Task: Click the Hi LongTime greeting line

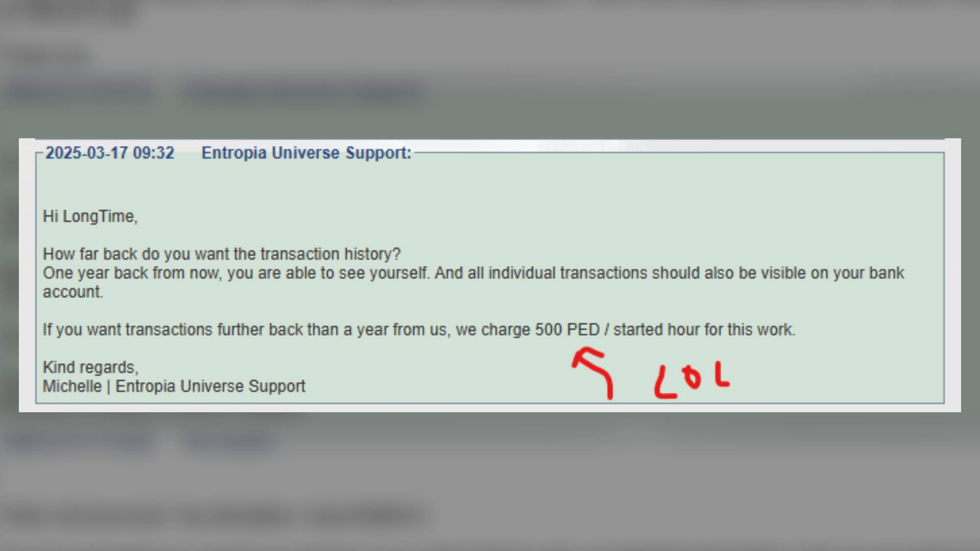Action: [x=90, y=216]
